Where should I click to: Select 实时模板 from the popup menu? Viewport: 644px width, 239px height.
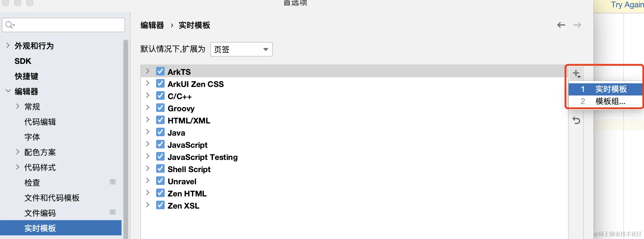pyautogui.click(x=611, y=89)
